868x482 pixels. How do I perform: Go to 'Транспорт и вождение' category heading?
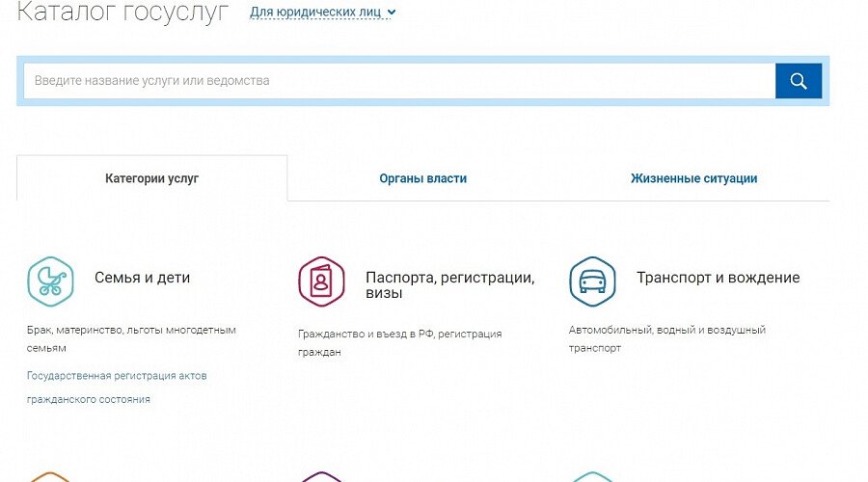coord(718,278)
